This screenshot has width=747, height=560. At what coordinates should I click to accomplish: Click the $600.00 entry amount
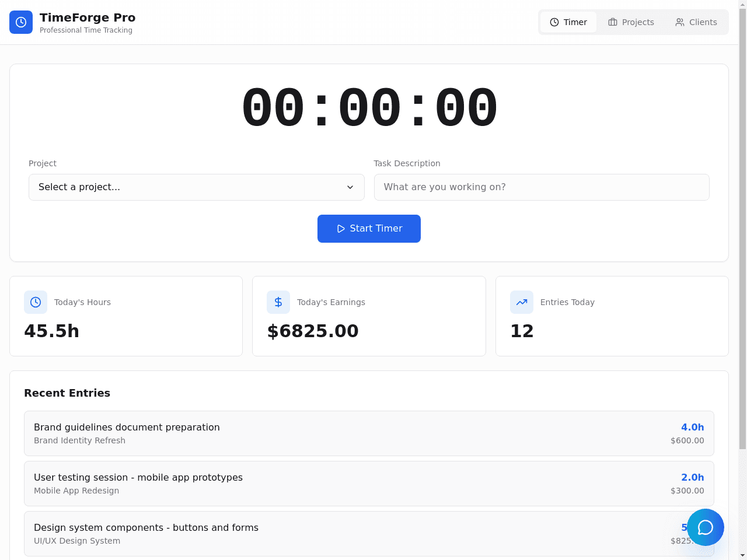687,440
